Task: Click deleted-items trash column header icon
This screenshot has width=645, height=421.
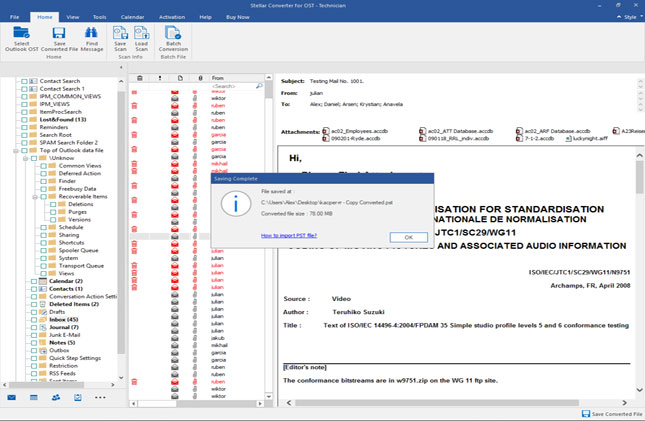Action: 140,78
